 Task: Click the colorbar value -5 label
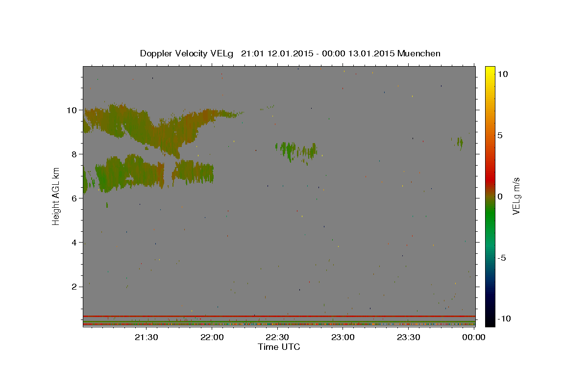click(502, 258)
